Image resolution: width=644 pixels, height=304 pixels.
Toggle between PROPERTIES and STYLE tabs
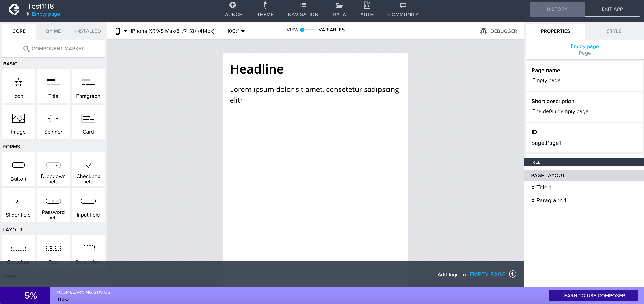click(614, 31)
